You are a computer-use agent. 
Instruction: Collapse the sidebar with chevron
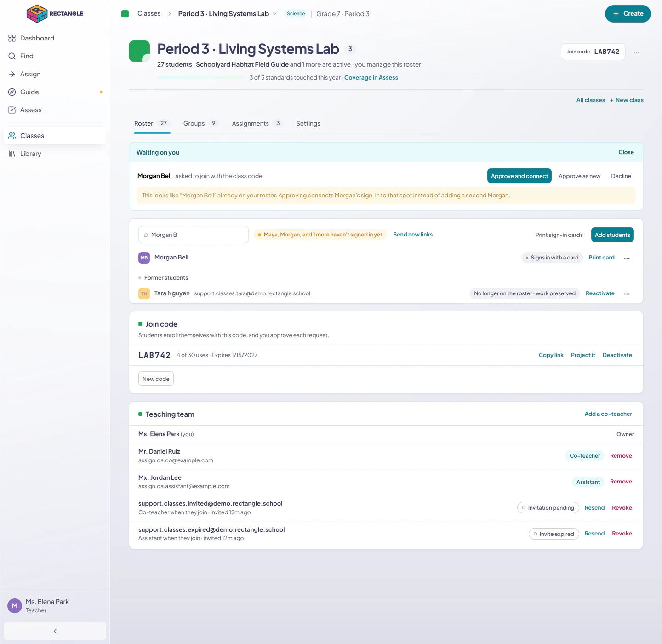pyautogui.click(x=55, y=631)
